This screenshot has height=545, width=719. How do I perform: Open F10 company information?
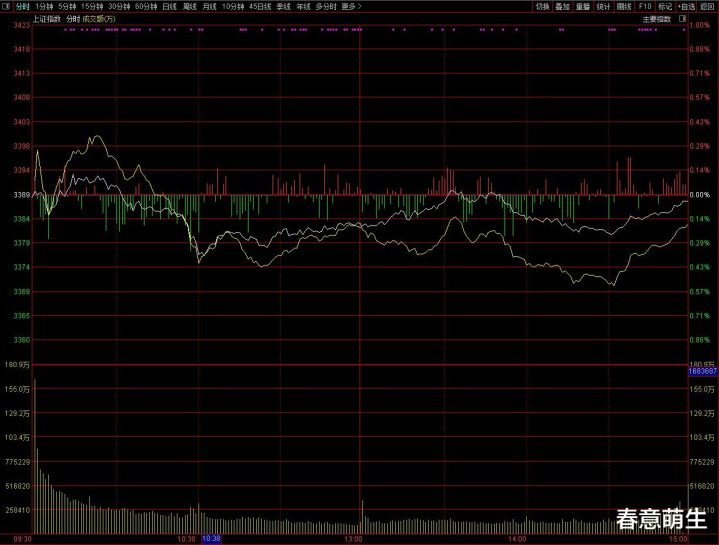tap(645, 6)
